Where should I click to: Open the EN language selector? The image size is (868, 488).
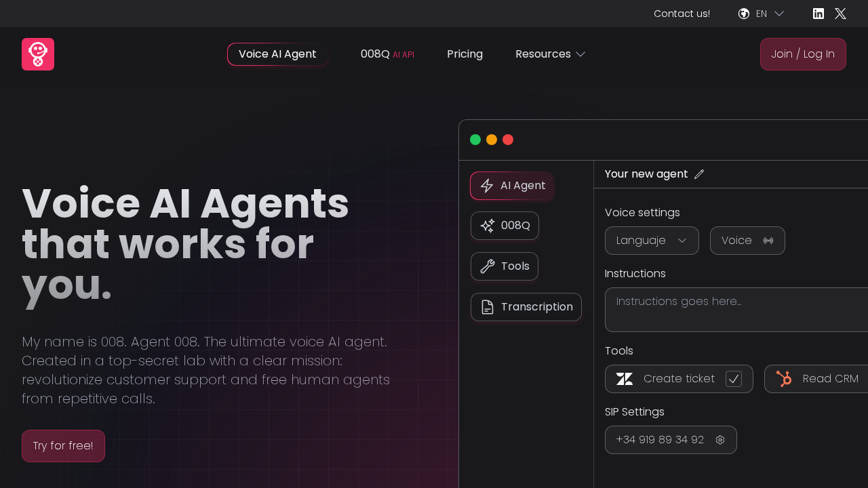point(761,14)
